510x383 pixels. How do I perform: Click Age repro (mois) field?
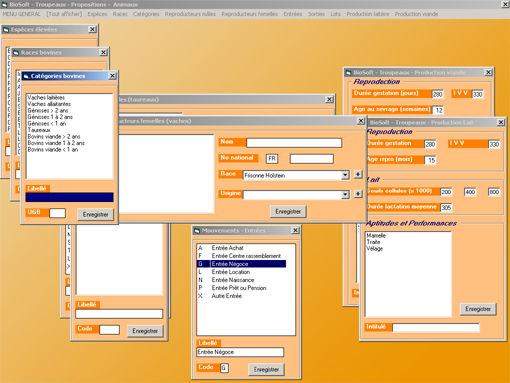[430, 160]
